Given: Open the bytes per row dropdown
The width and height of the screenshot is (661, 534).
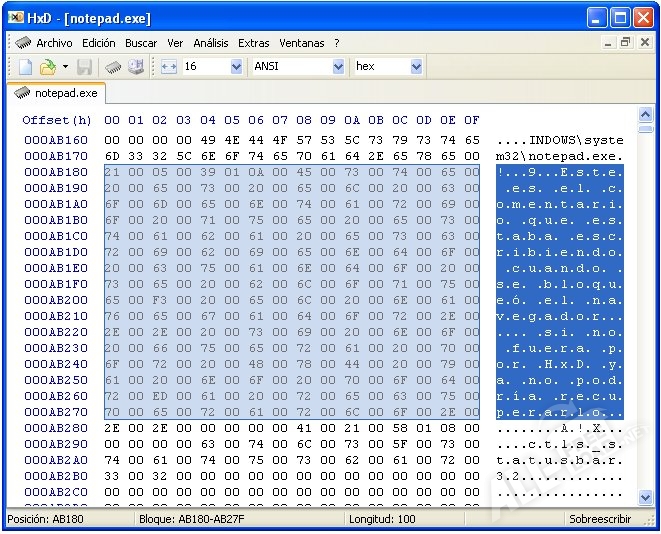Looking at the screenshot, I should (236, 67).
